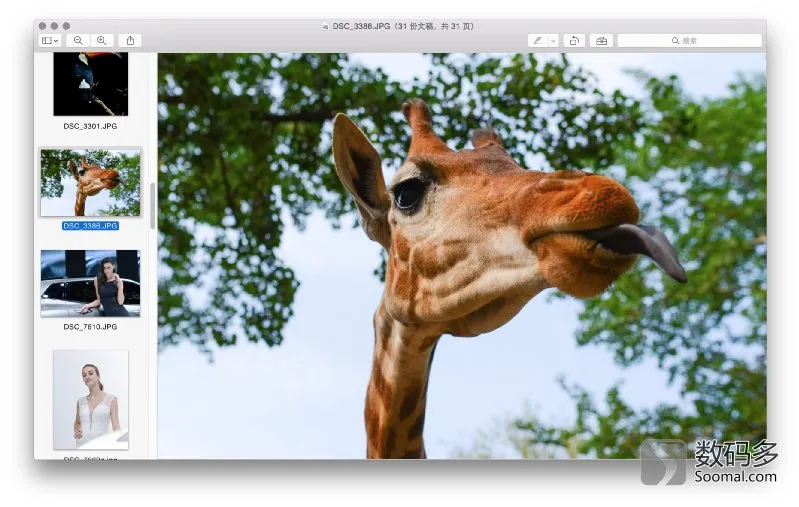The image size is (799, 507).
Task: Maximize the window with green button
Action: point(66,26)
